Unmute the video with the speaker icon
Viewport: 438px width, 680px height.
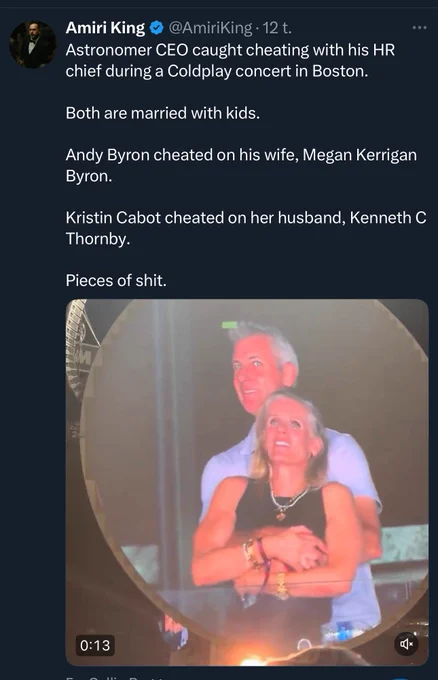[406, 644]
